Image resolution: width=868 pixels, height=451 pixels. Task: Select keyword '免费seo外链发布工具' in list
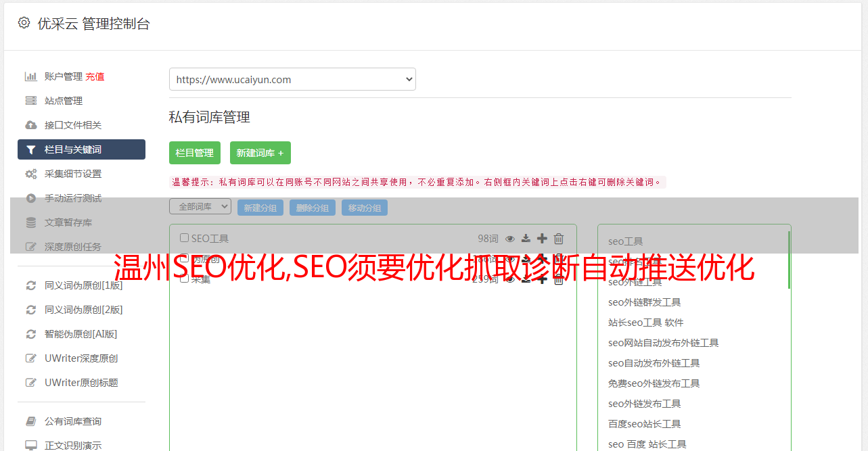[654, 383]
